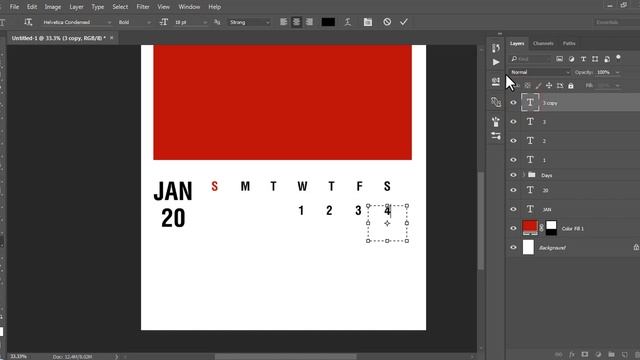
Task: Commit current text edits with checkmark
Action: 404,22
